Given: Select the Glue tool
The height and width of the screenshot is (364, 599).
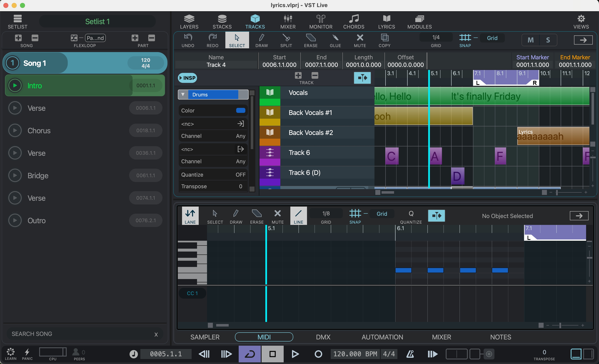Looking at the screenshot, I should 335,40.
